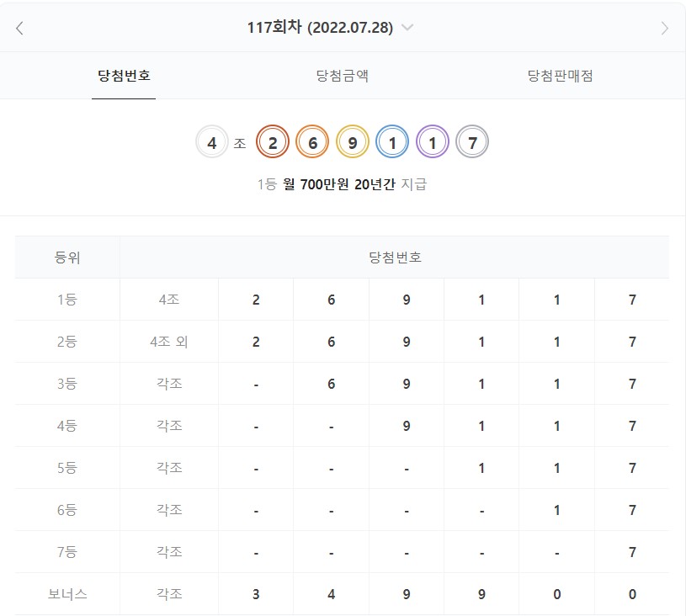Click the gray ball number 7
This screenshot has width=686, height=616.
click(472, 141)
